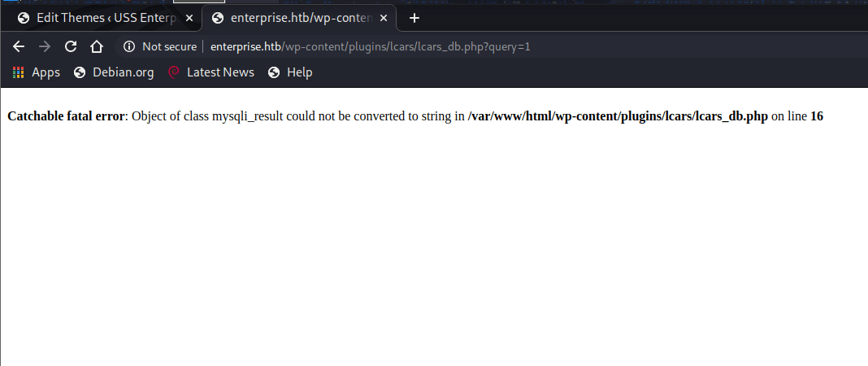Click the Not secure label
Screen dimensions: 868x366
[169, 46]
